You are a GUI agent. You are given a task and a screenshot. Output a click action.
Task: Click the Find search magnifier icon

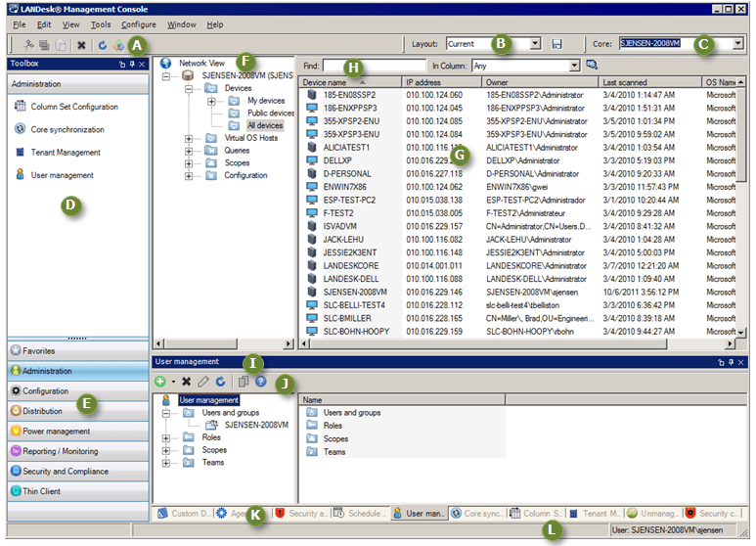tap(592, 66)
